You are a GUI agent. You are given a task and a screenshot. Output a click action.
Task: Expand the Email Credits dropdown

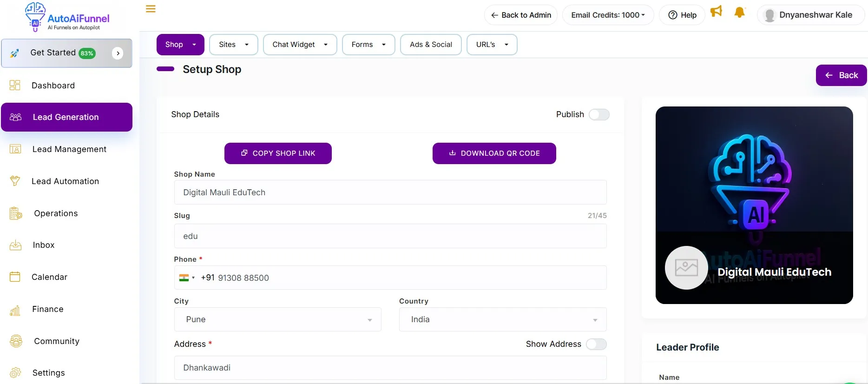(x=608, y=15)
